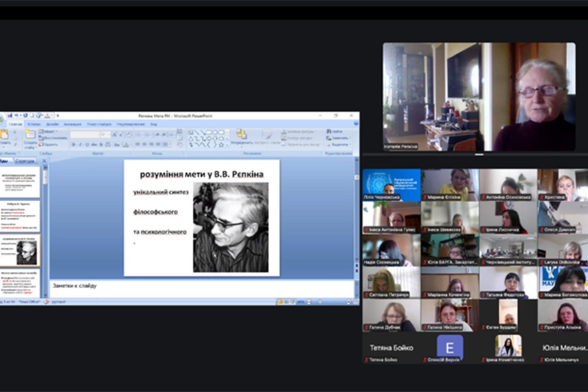Click the Restore slide button

point(52,138)
